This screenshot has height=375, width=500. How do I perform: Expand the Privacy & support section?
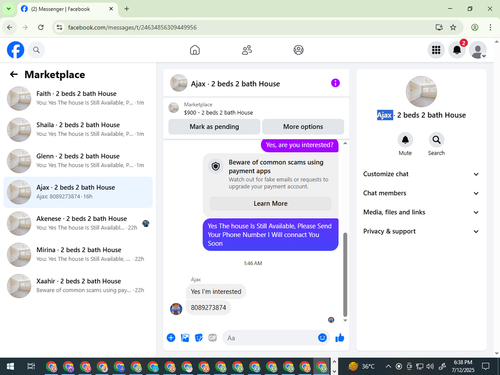[421, 231]
